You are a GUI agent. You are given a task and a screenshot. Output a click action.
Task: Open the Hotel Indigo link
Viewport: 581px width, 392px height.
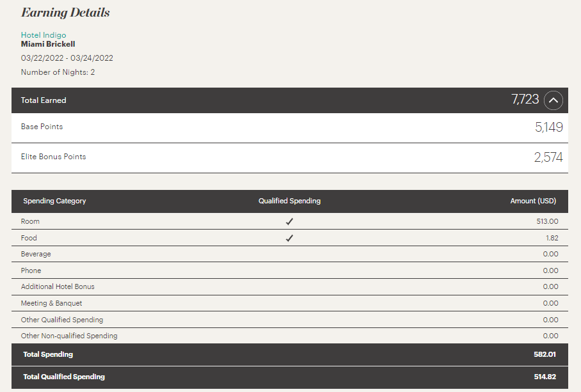[44, 35]
